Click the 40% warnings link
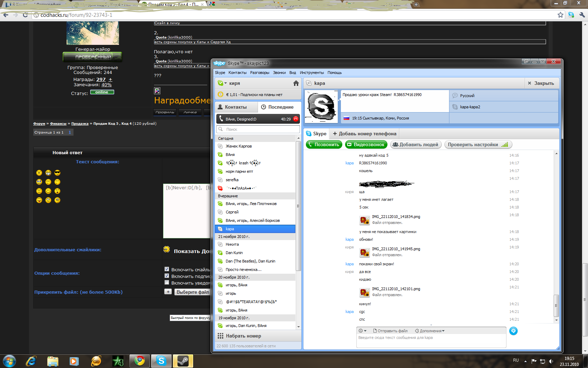 106,85
